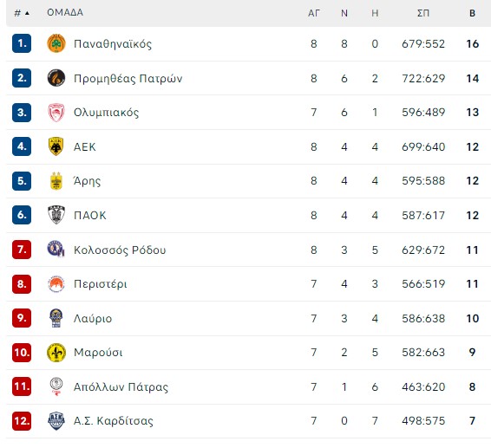This screenshot has width=491, height=448.
Task: Click the ΑΕΚ team badge
Action: point(56,146)
